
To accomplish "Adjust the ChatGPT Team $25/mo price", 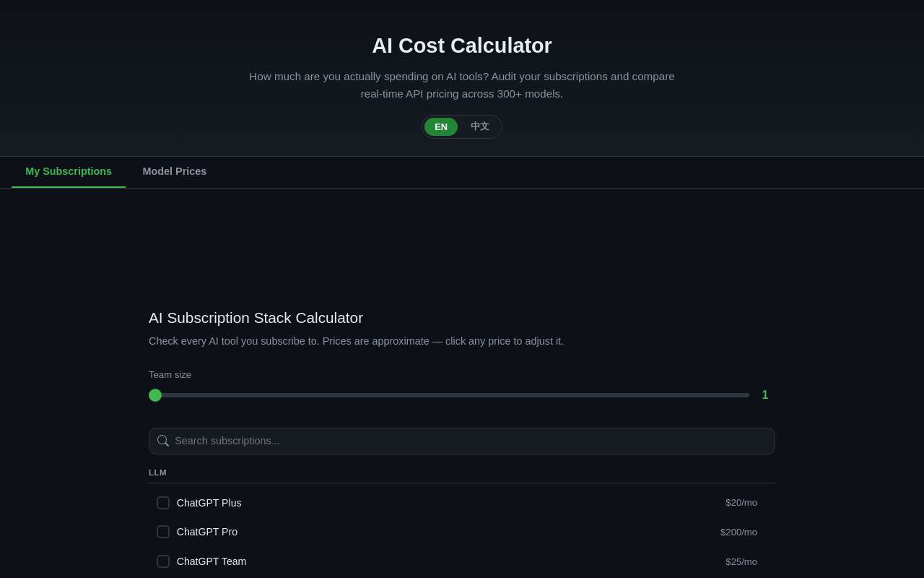I will coord(741,561).
